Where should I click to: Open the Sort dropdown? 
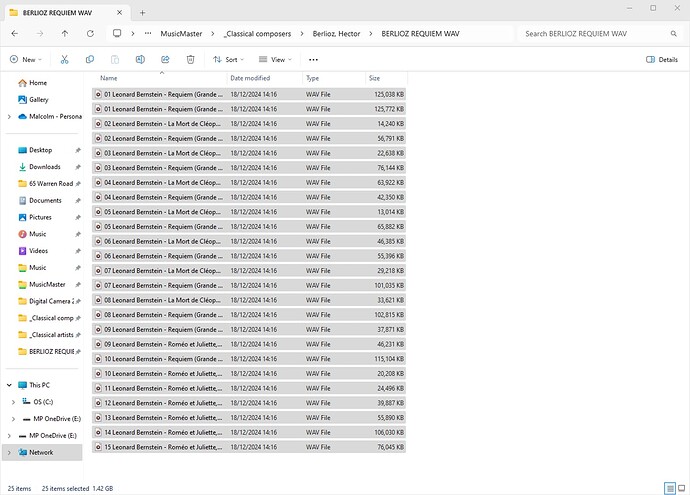[x=228, y=59]
